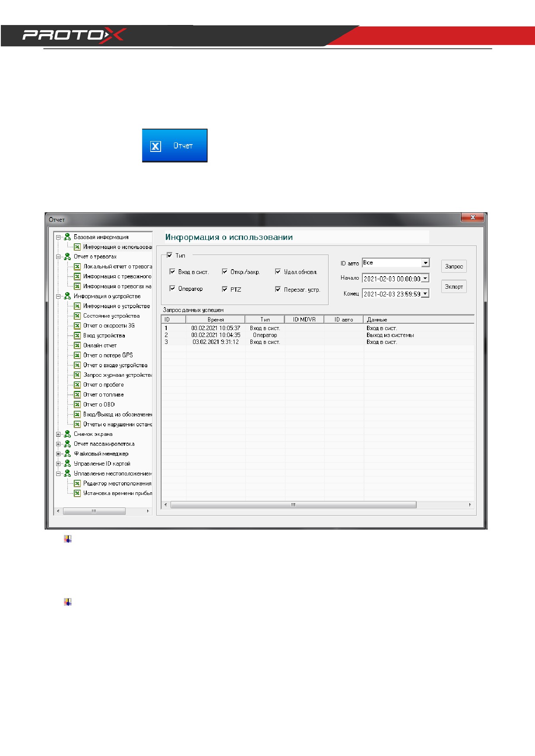Uncheck the Оператор checkbox

pos(172,289)
